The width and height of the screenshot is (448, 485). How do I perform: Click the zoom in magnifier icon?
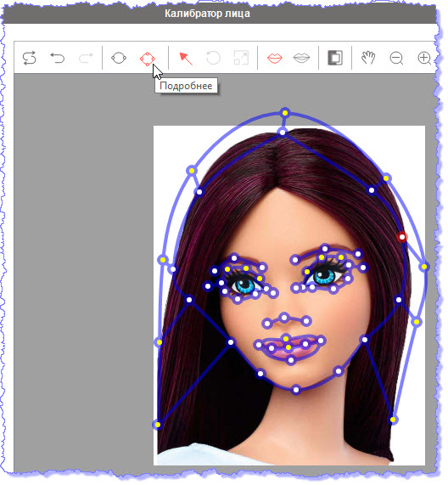(424, 58)
